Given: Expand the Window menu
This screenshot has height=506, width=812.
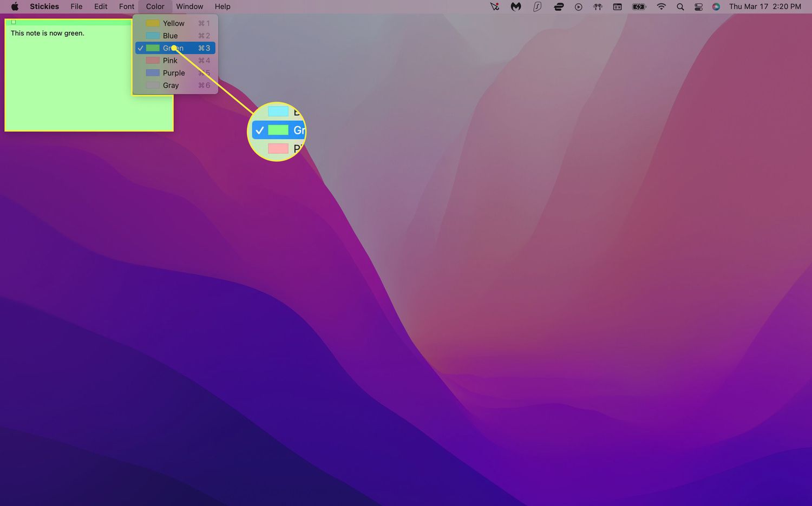Looking at the screenshot, I should [189, 6].
